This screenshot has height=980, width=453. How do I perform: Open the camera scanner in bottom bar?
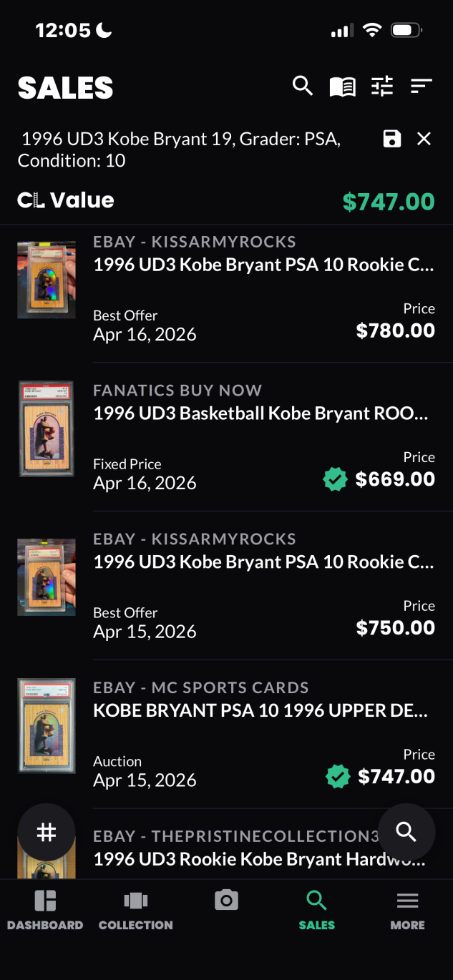point(226,901)
